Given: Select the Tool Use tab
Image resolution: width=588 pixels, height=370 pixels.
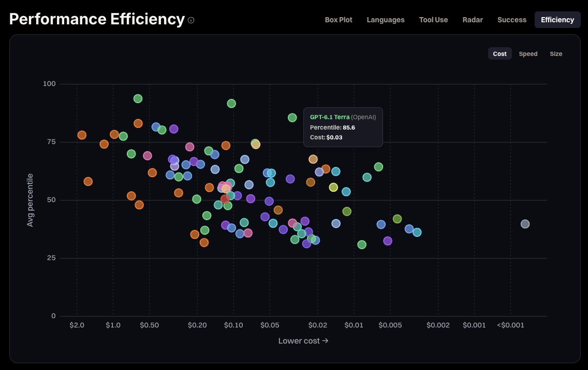Looking at the screenshot, I should point(434,20).
